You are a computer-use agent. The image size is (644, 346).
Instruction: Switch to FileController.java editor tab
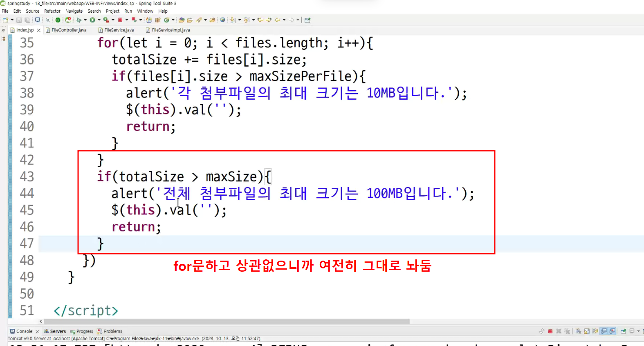[66, 30]
